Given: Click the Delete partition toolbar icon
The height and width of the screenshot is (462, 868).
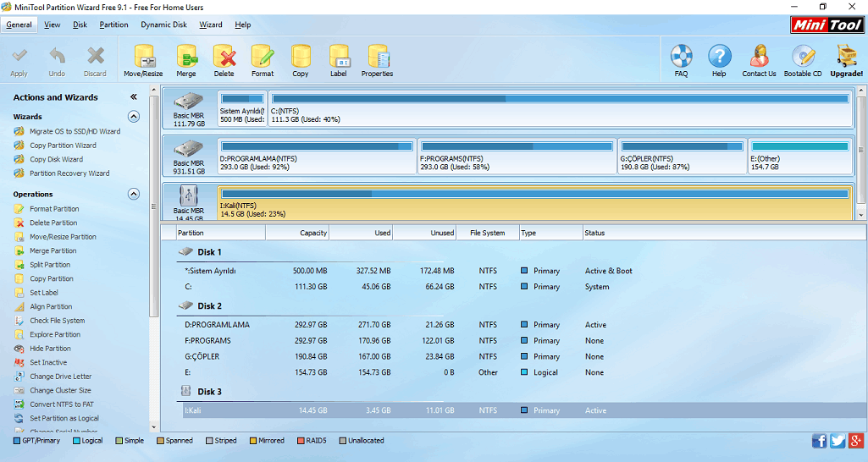Looking at the screenshot, I should pos(224,56).
